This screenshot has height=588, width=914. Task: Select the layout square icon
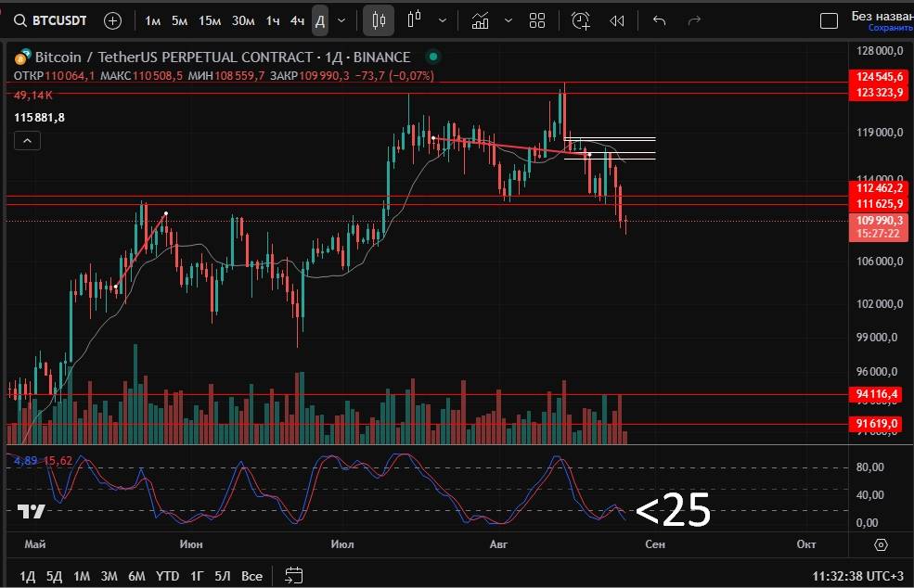click(830, 20)
